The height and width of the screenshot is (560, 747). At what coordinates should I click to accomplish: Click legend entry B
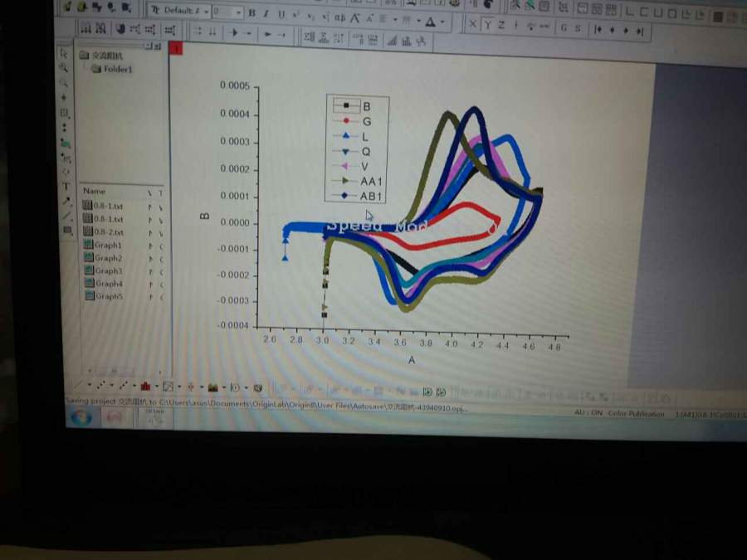coord(352,106)
